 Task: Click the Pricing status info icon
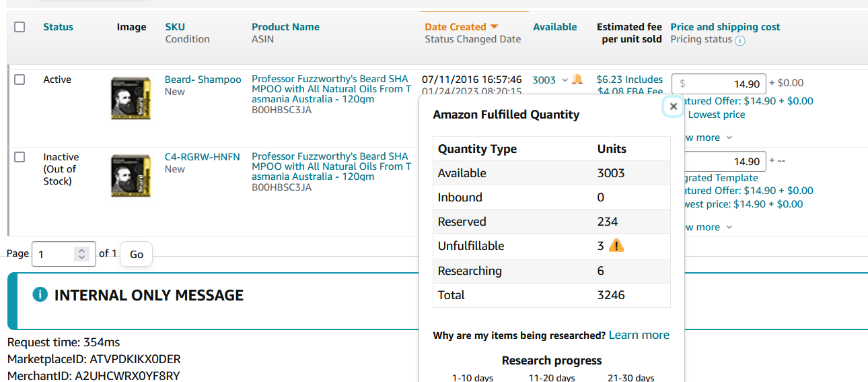pos(740,40)
